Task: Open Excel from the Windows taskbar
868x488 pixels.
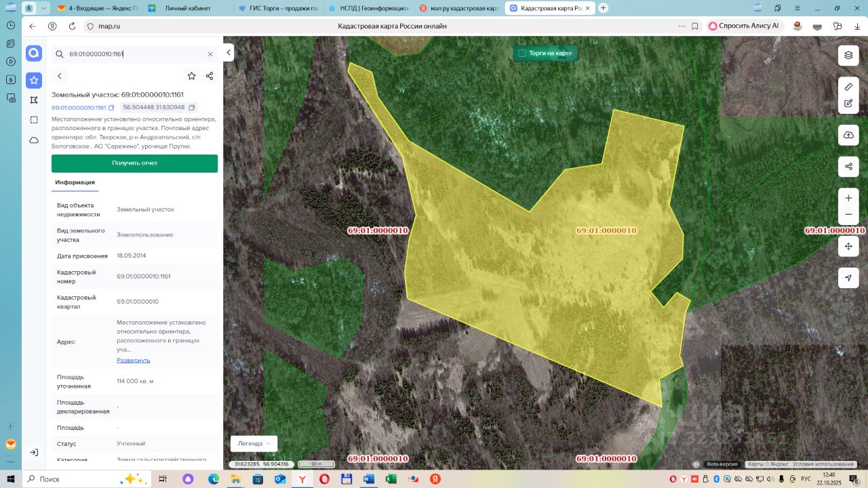Action: tap(391, 479)
